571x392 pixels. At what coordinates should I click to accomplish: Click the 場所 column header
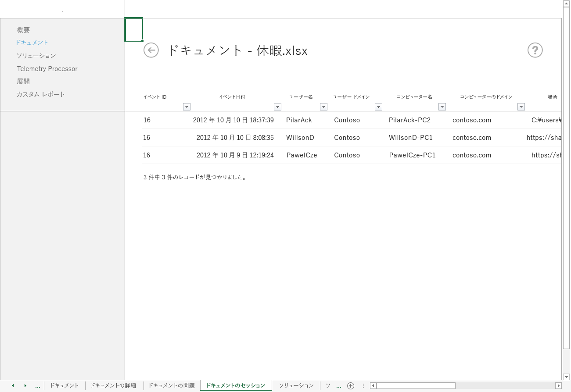[x=552, y=97]
